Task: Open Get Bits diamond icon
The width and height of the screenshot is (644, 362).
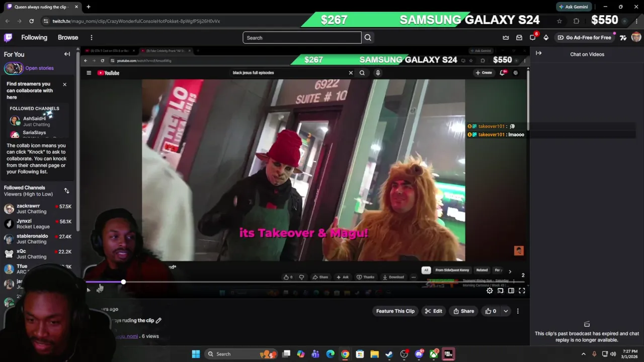Action: tap(546, 38)
